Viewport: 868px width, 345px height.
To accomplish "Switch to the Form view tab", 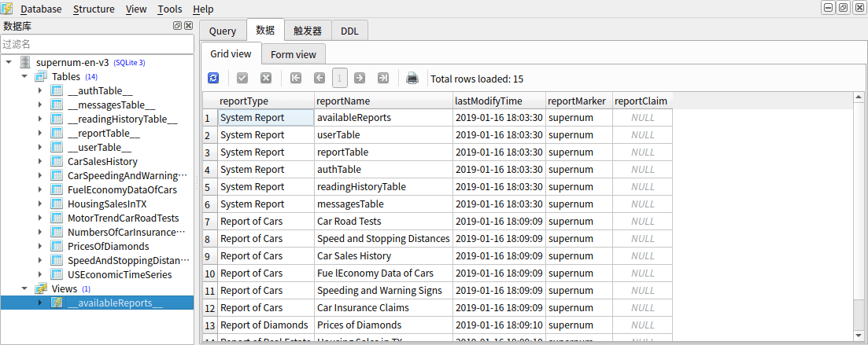I will coord(294,54).
